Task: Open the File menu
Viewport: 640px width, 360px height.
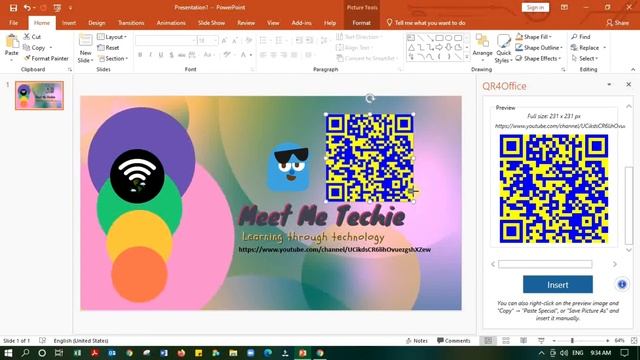Action: (x=13, y=23)
